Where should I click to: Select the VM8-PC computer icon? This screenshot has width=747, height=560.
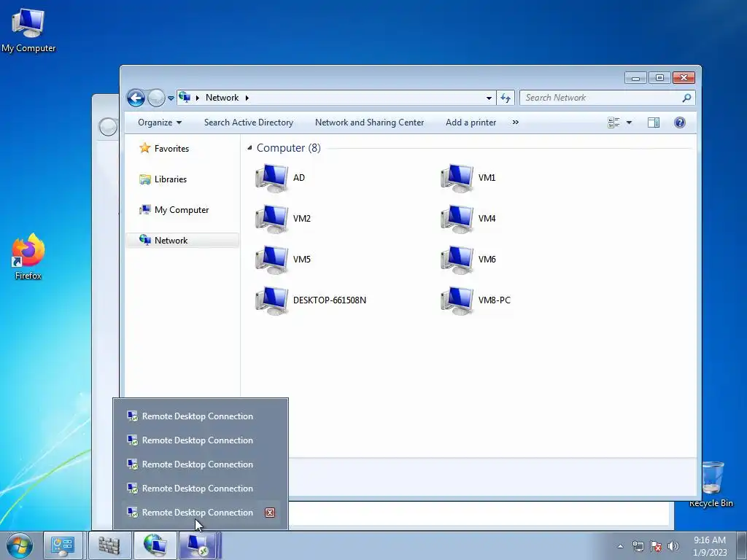pos(457,300)
